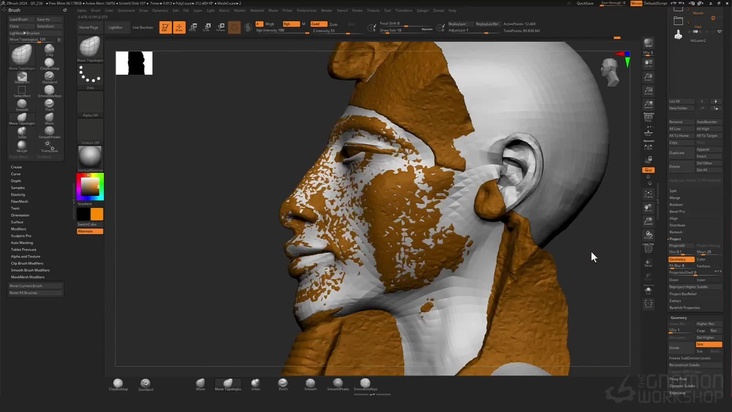Open the Zplugin menu
The image size is (732, 412).
(x=423, y=10)
